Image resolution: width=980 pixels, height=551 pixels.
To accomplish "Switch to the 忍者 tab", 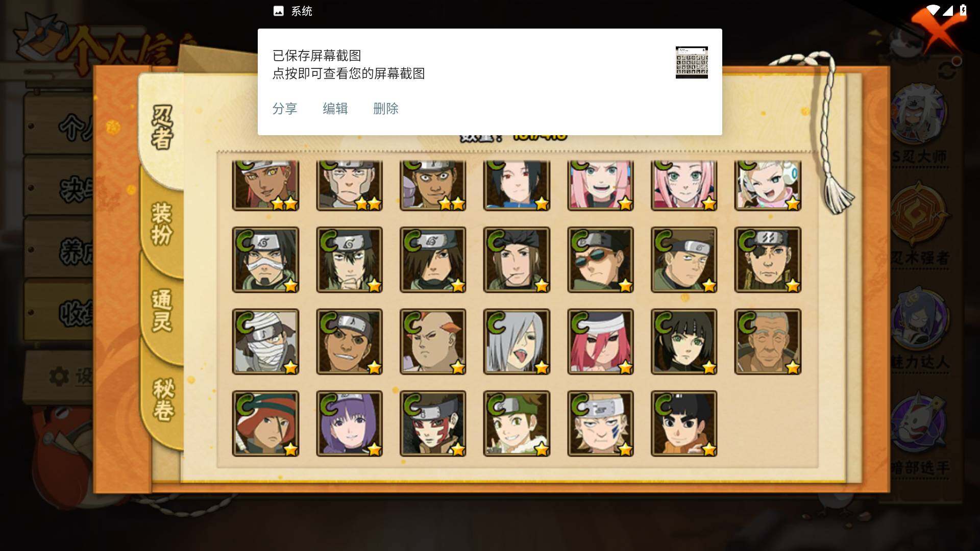I will pyautogui.click(x=162, y=128).
